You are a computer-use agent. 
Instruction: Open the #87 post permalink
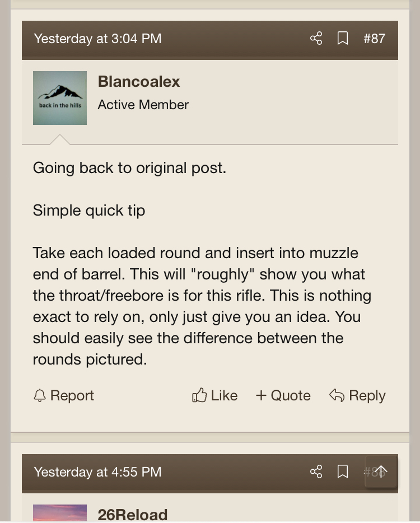coord(374,39)
